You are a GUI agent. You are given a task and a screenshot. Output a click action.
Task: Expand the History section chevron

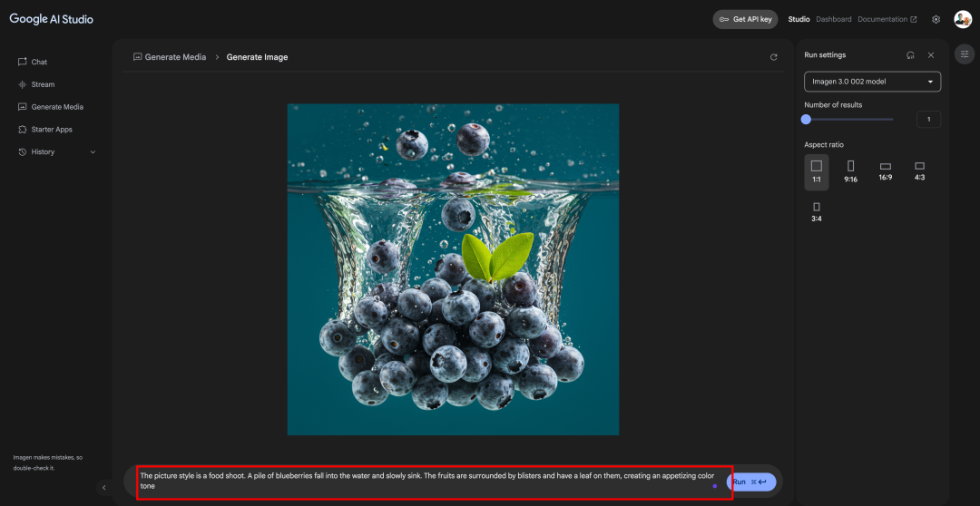[x=93, y=151]
